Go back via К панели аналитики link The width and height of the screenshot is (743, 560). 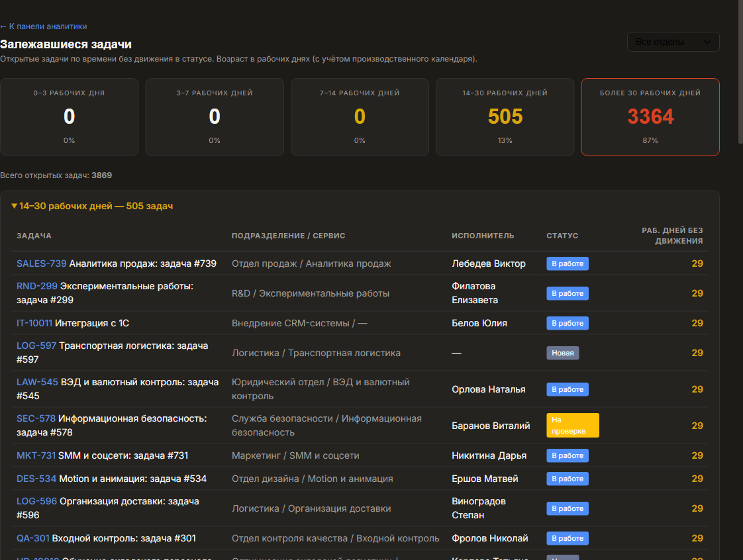pos(44,26)
